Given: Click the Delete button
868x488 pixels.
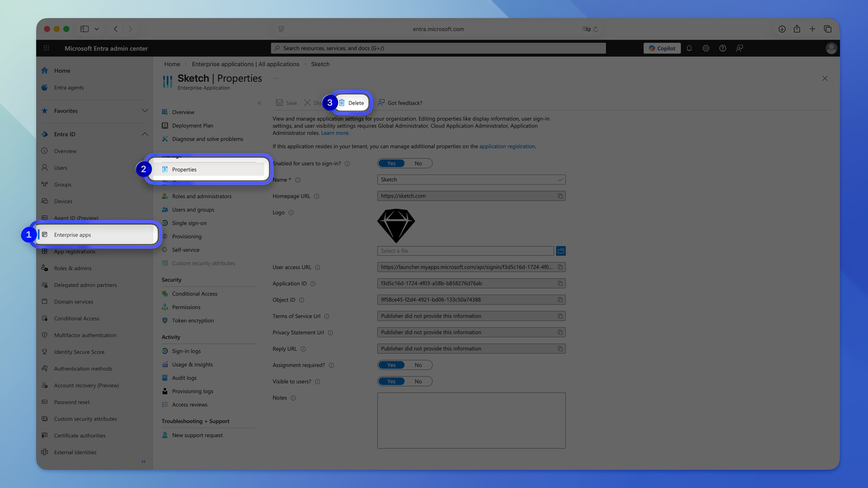Looking at the screenshot, I should click(351, 103).
